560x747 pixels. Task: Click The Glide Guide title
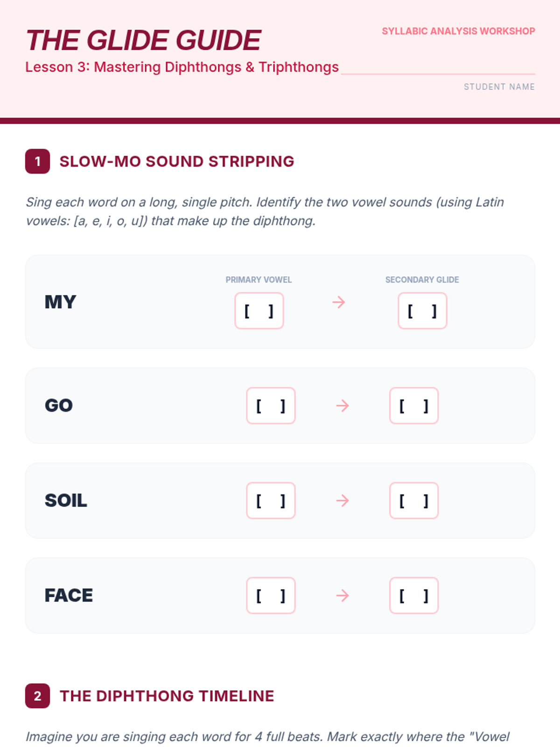click(x=143, y=41)
